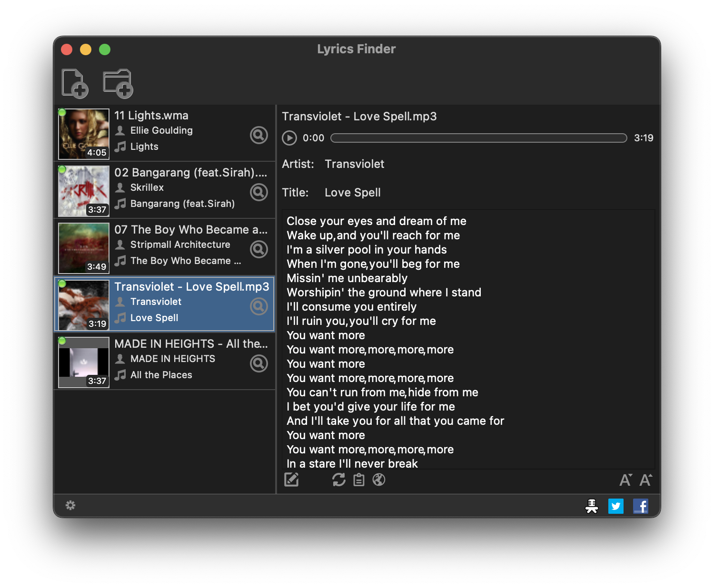Click lyric line Close your eyes and dream

[377, 221]
